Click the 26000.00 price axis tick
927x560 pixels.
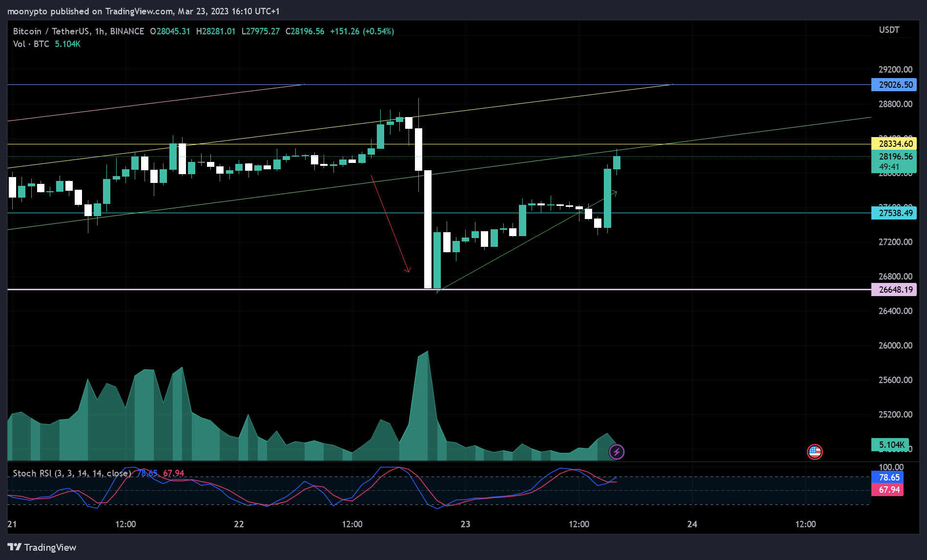click(895, 345)
